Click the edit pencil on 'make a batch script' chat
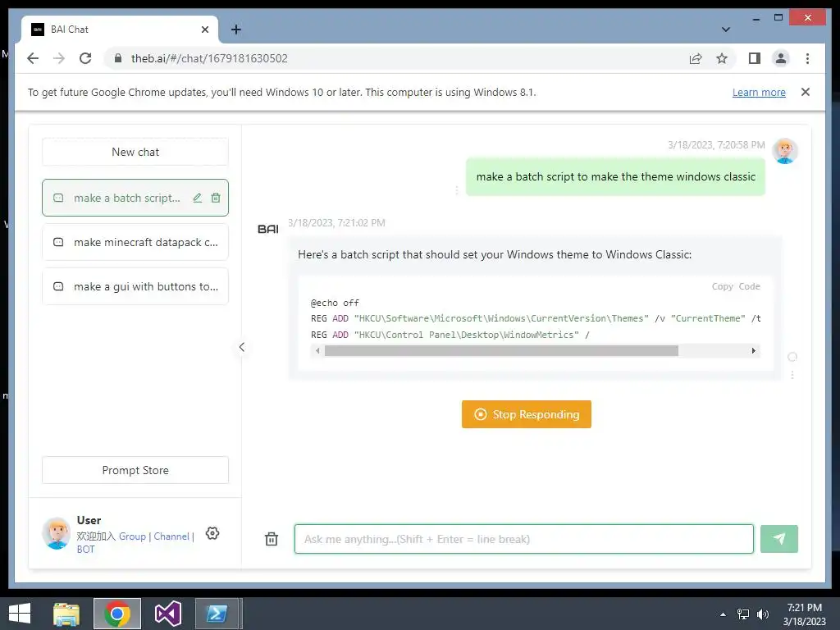Viewport: 840px width, 630px height. coord(197,199)
